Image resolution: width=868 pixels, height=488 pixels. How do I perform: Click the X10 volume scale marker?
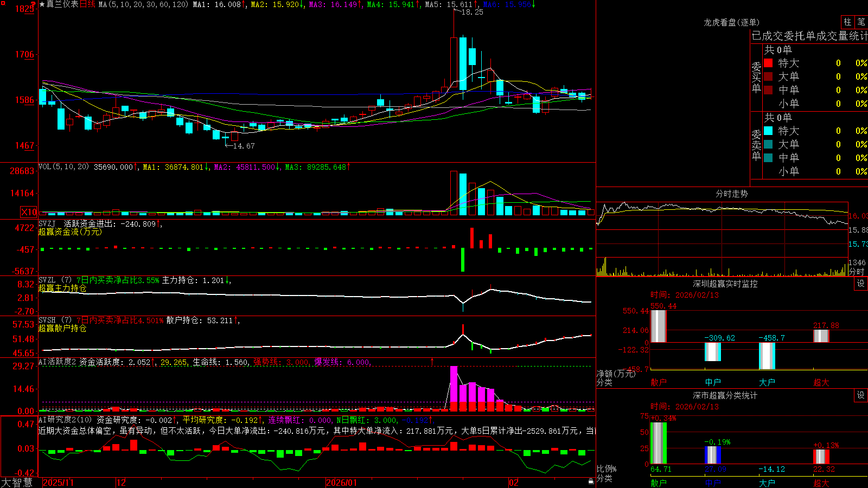click(x=29, y=212)
